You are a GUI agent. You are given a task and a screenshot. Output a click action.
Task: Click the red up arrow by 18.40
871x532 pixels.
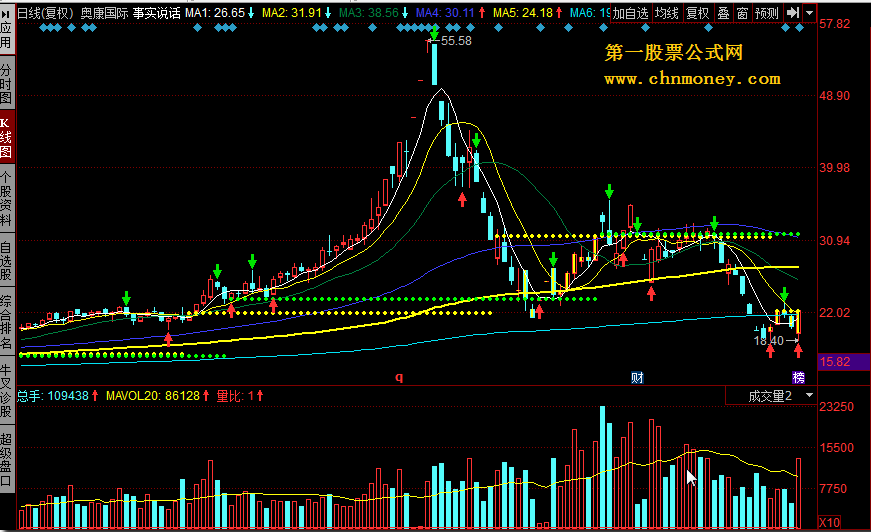pyautogui.click(x=798, y=350)
